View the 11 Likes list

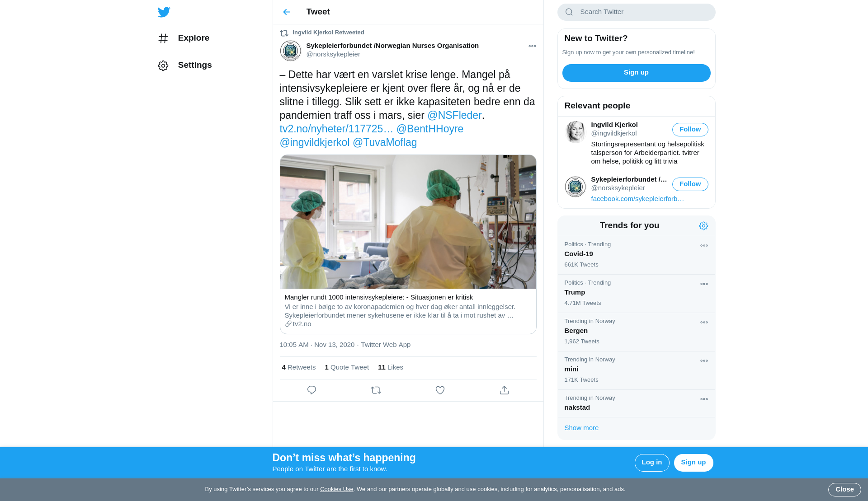coord(391,367)
